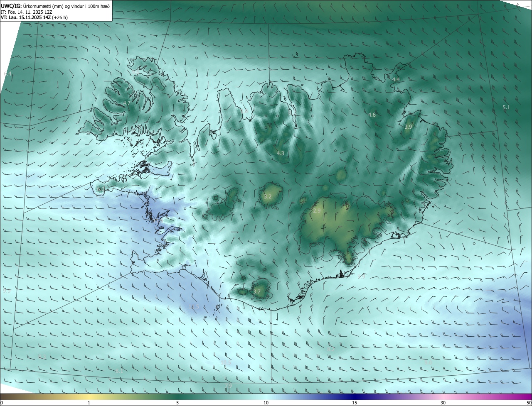Viewport: 532px width, 406px height.
Task: Click the color bar tick label 15
Action: click(355, 403)
